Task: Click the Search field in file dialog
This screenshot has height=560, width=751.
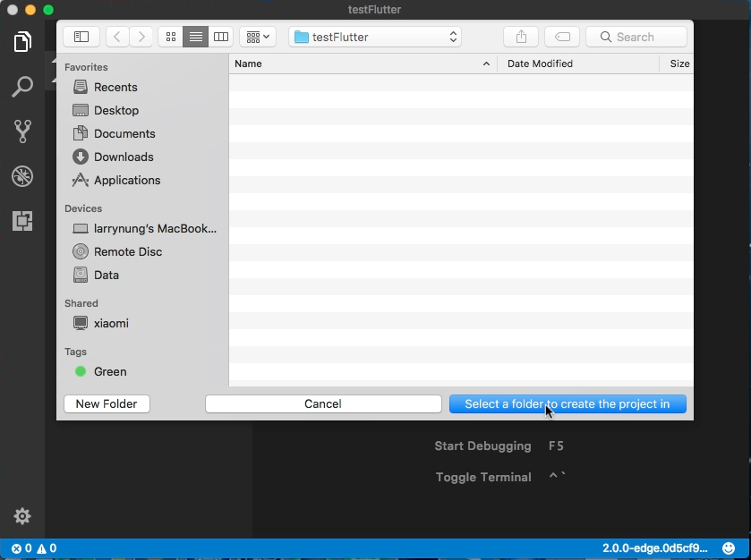Action: pos(636,37)
